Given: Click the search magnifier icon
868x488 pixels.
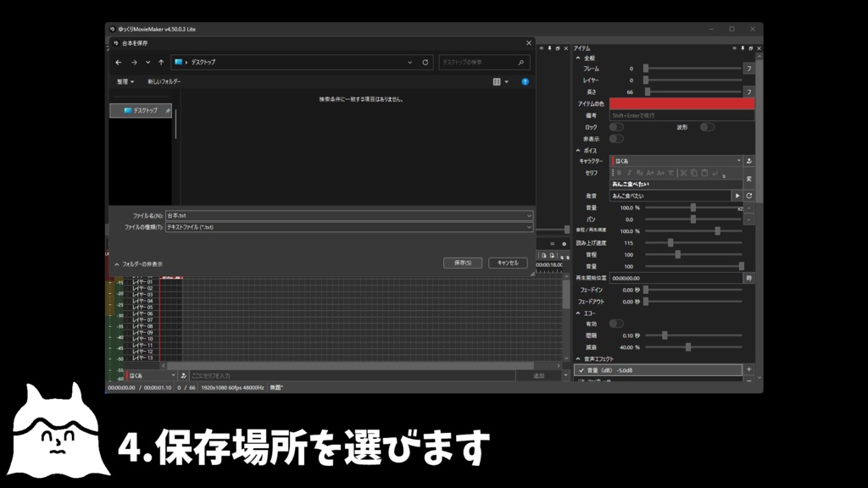Looking at the screenshot, I should [x=521, y=63].
